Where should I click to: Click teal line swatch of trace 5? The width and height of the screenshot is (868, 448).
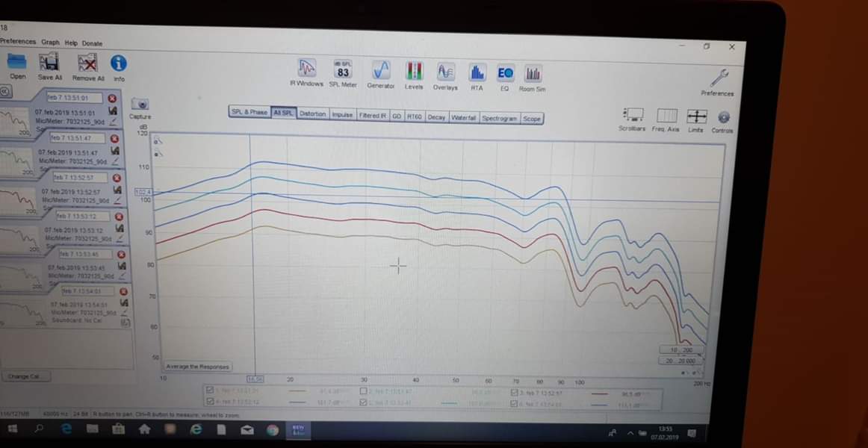(449, 403)
